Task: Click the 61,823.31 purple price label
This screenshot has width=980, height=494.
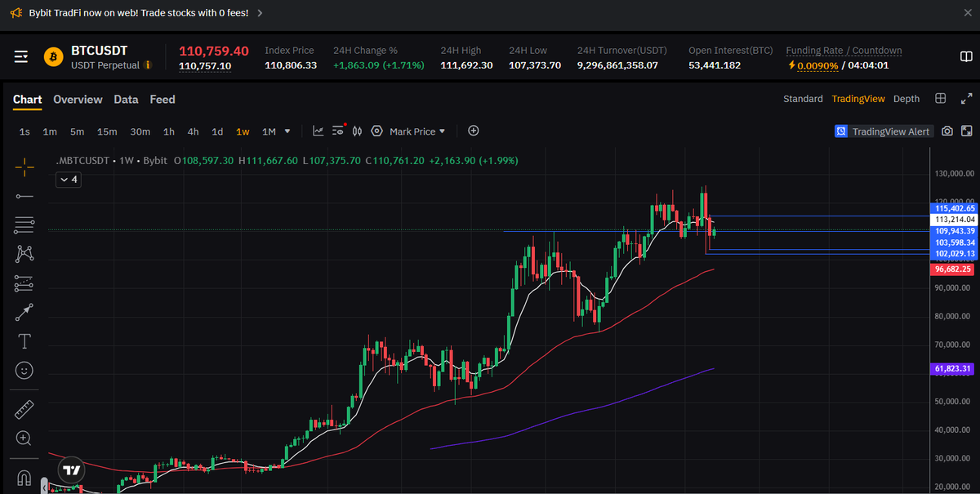Action: point(951,369)
